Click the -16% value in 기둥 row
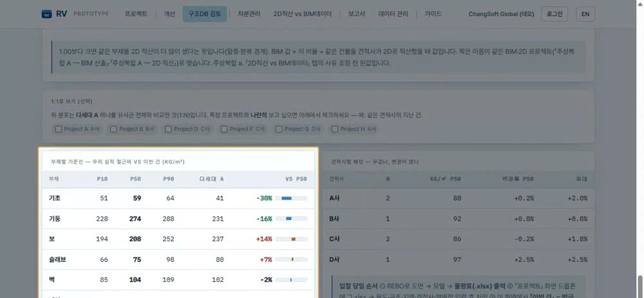Viewport: 644px width, 298px height. 264,219
